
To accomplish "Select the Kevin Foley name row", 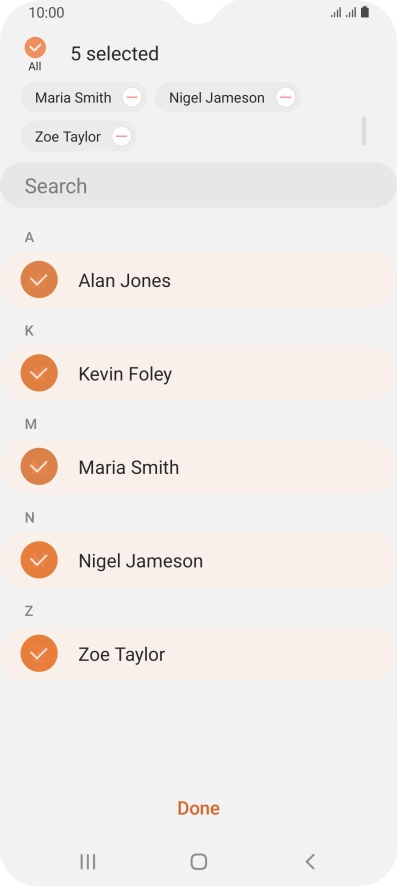I will [198, 373].
